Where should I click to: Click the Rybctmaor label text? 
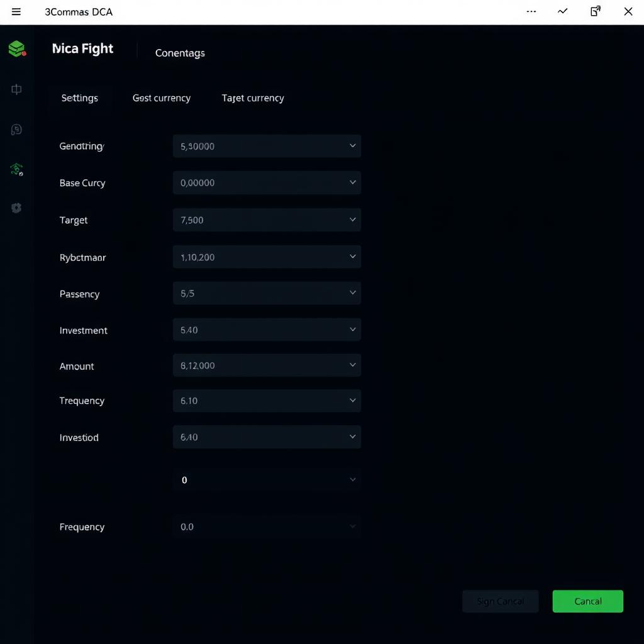[x=82, y=257]
